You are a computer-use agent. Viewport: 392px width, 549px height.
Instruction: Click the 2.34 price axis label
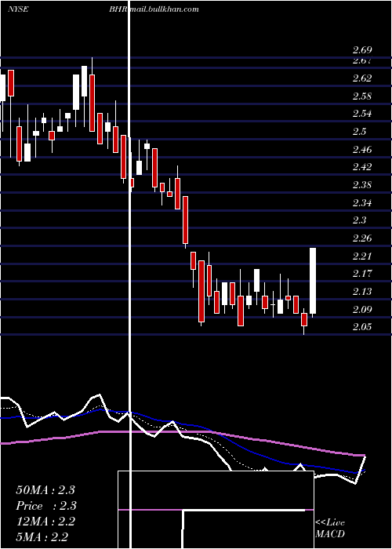click(x=362, y=202)
